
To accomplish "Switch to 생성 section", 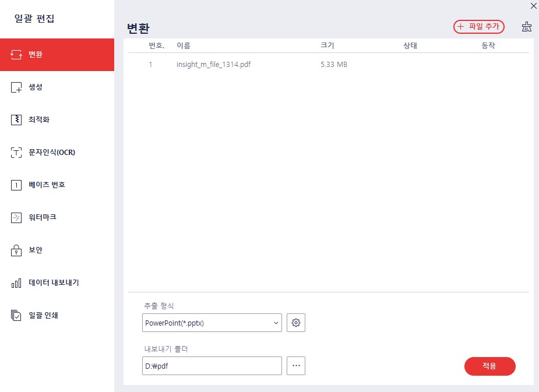I will coord(36,87).
